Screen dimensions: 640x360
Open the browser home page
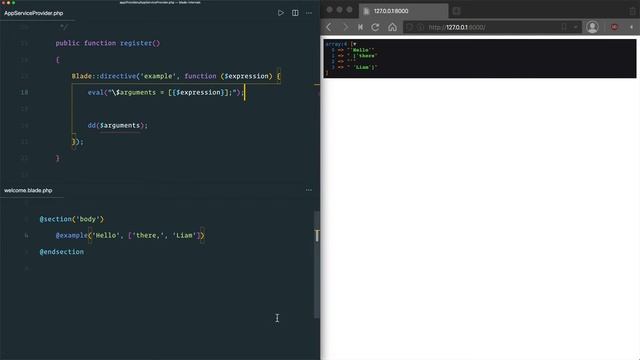pos(392,27)
